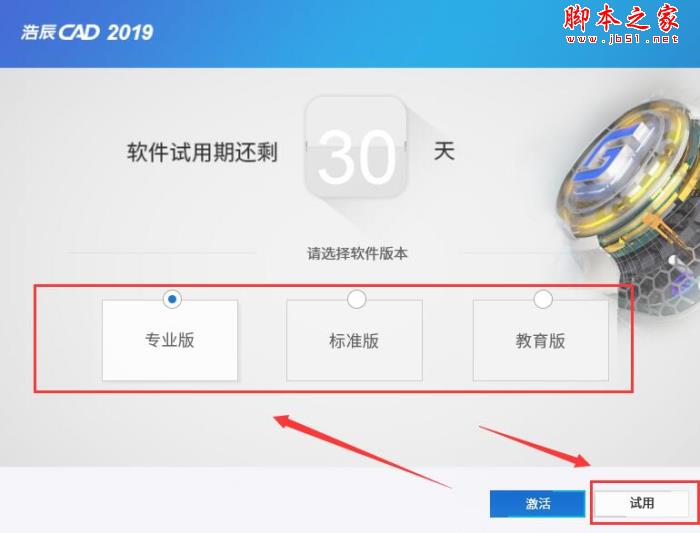The height and width of the screenshot is (533, 700).
Task: Choose the 标准版 edition card
Action: pos(354,341)
